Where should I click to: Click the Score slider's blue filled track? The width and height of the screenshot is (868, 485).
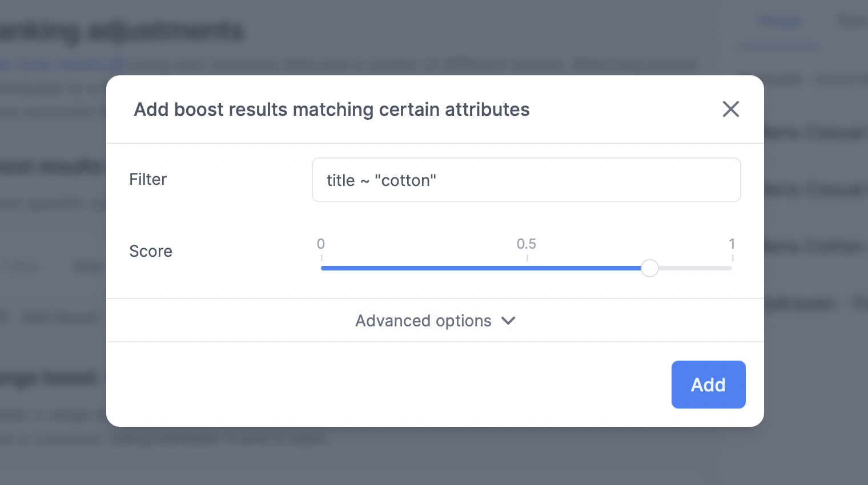481,268
